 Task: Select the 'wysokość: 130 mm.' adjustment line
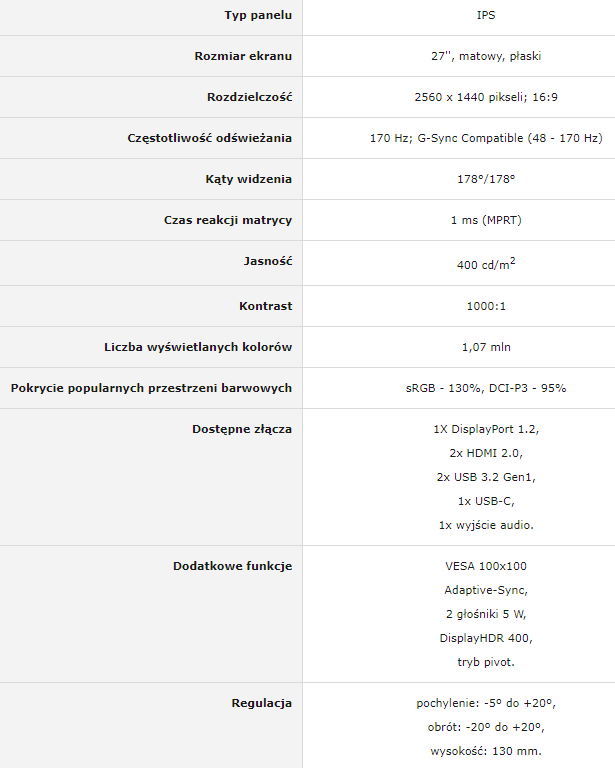pyautogui.click(x=486, y=751)
